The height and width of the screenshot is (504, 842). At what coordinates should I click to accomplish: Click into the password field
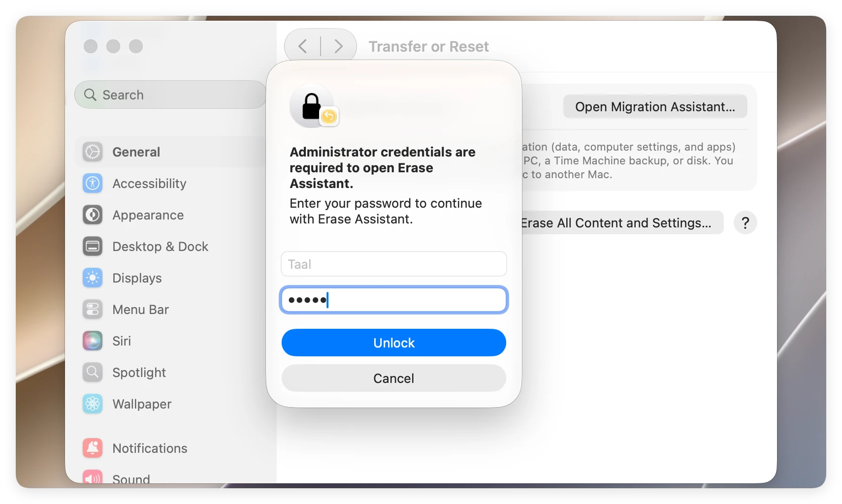[x=394, y=300]
